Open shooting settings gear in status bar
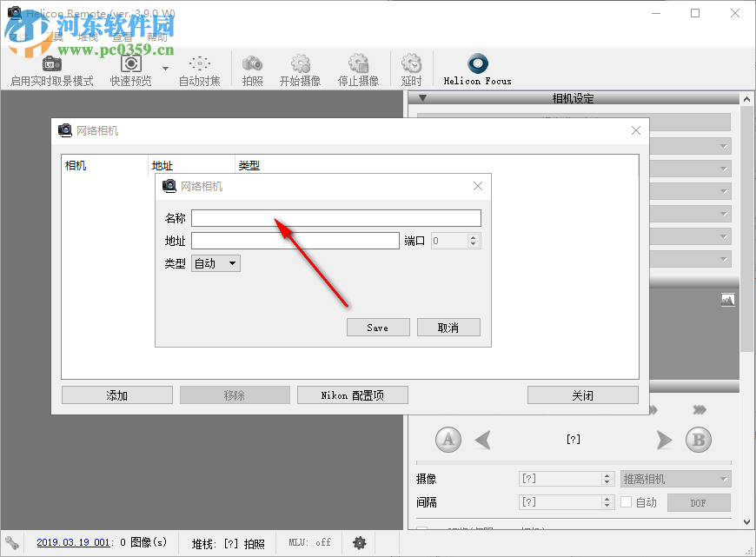Image resolution: width=756 pixels, height=557 pixels. click(359, 542)
